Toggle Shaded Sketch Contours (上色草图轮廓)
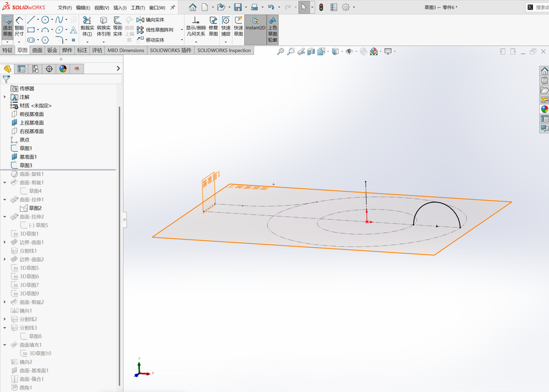The width and height of the screenshot is (549, 392). pos(272,29)
